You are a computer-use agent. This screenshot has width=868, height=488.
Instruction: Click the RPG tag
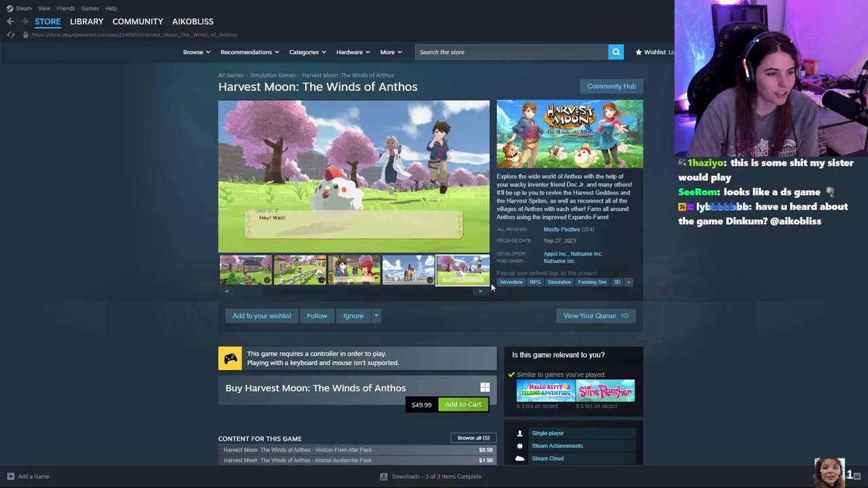(x=535, y=282)
